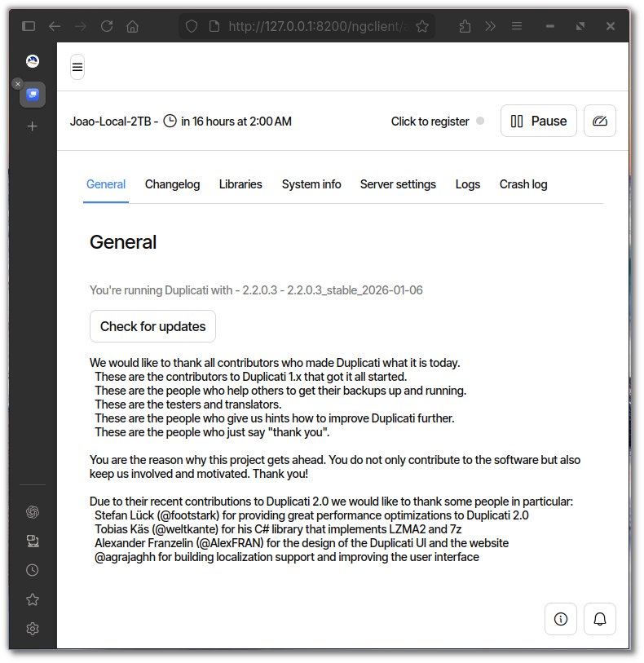This screenshot has height=663, width=644.
Task: Bookmark this page with the star icon
Action: [x=422, y=26]
